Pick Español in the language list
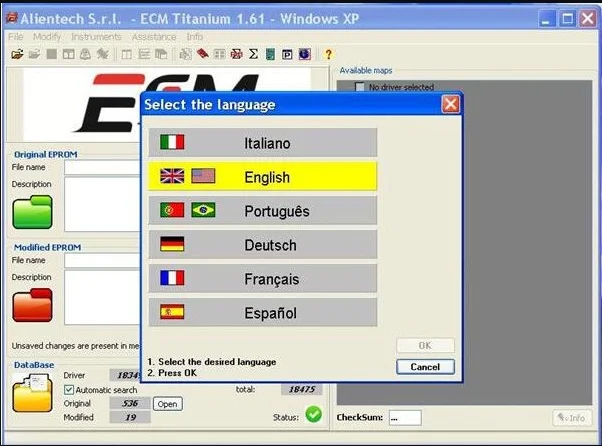Image resolution: width=602 pixels, height=446 pixels. coord(263,312)
